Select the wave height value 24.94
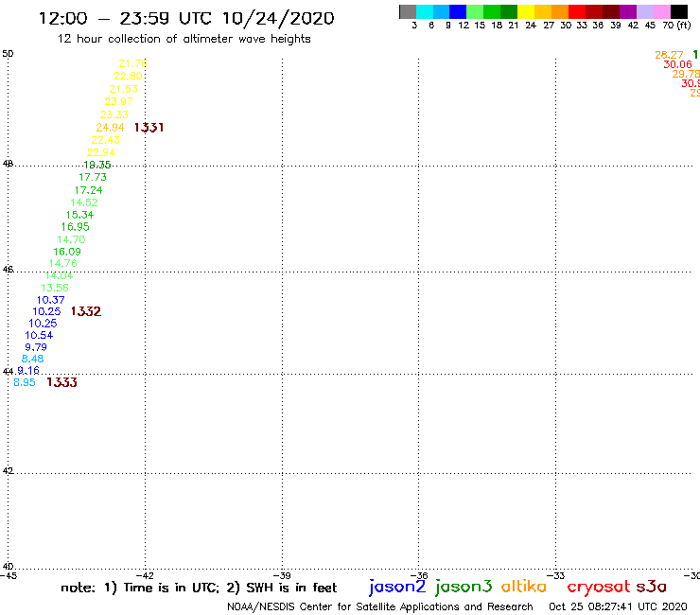700x615 pixels. (x=110, y=128)
